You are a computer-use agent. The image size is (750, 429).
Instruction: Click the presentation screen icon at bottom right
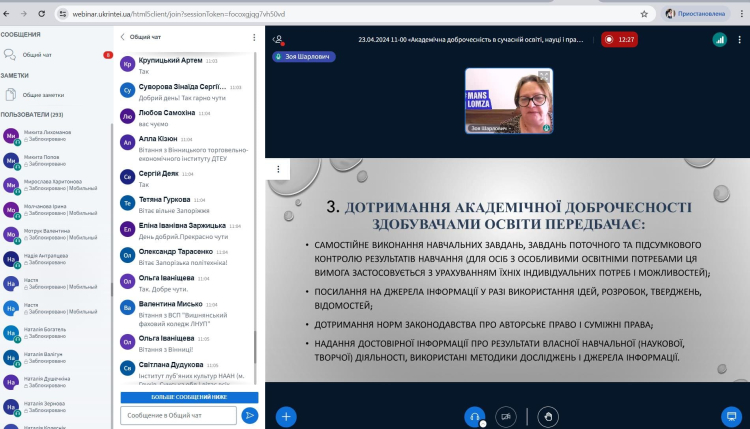coord(731,415)
